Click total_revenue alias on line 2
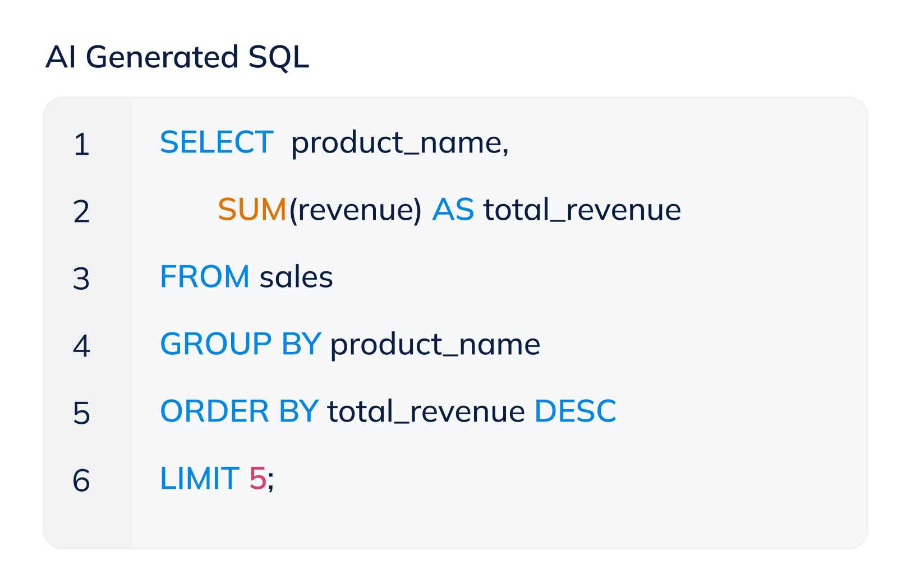Image resolution: width=911 pixels, height=588 pixels. (582, 210)
